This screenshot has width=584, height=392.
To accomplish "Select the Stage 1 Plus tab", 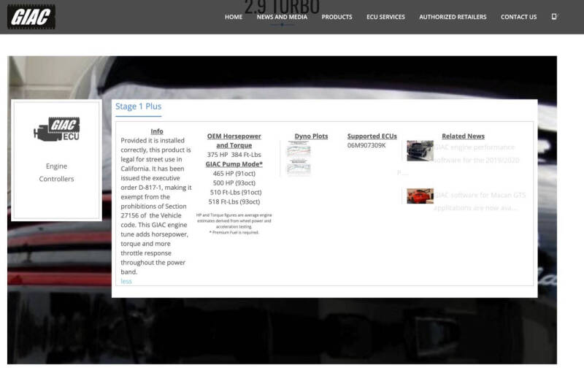I will 138,107.
